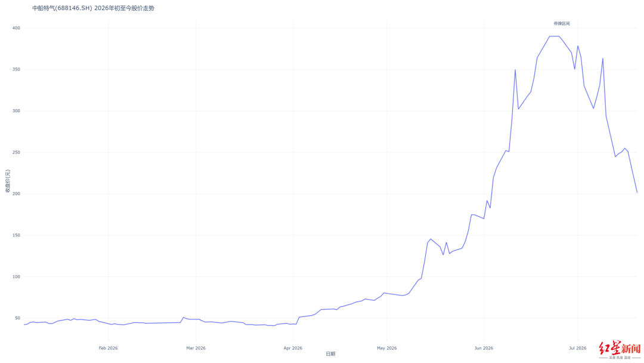The width and height of the screenshot is (644, 363).
Task: Select the y-axis tick label 350
Action: [x=16, y=69]
